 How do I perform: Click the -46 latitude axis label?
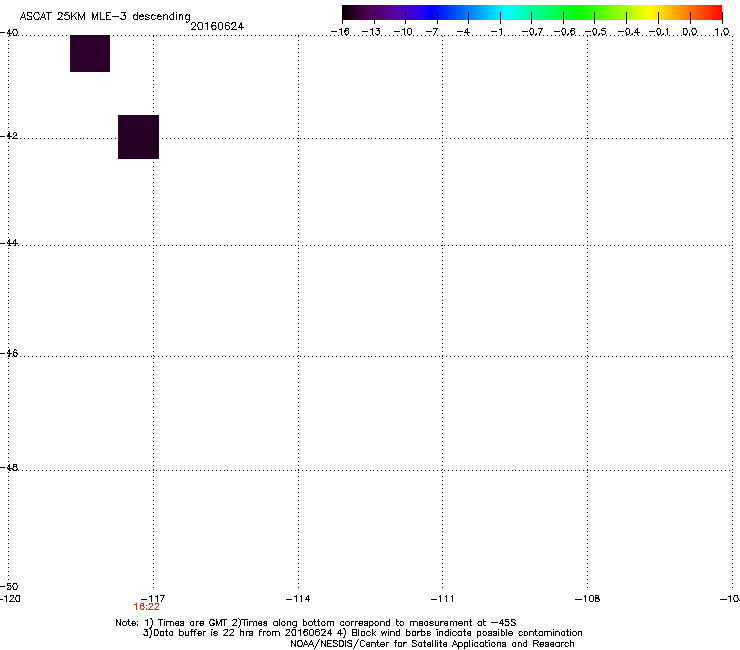[x=9, y=353]
